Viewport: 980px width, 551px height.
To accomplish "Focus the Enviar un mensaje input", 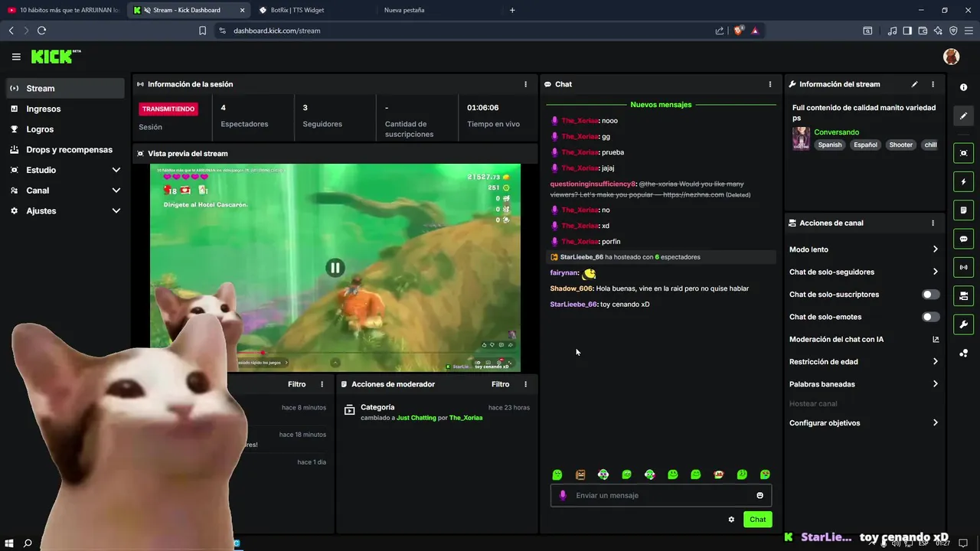I will click(x=662, y=495).
